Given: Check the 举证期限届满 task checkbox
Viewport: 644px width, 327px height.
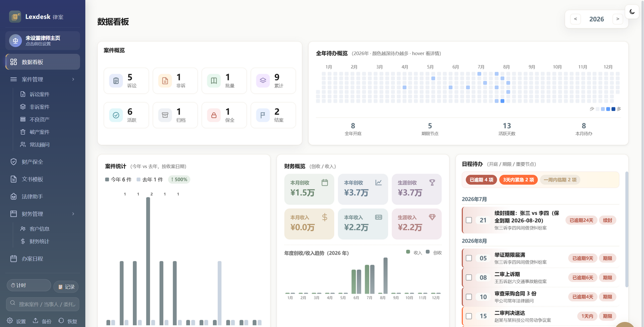Looking at the screenshot, I should 469,258.
